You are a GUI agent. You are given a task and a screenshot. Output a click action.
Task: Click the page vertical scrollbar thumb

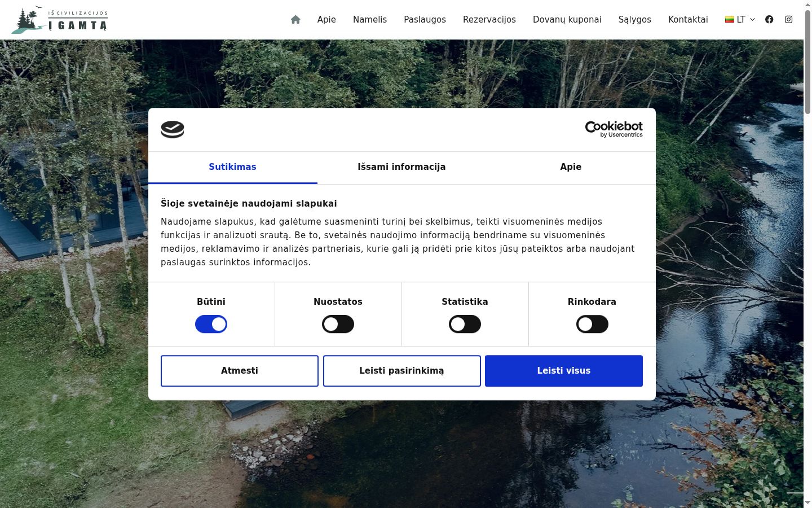coord(807,62)
